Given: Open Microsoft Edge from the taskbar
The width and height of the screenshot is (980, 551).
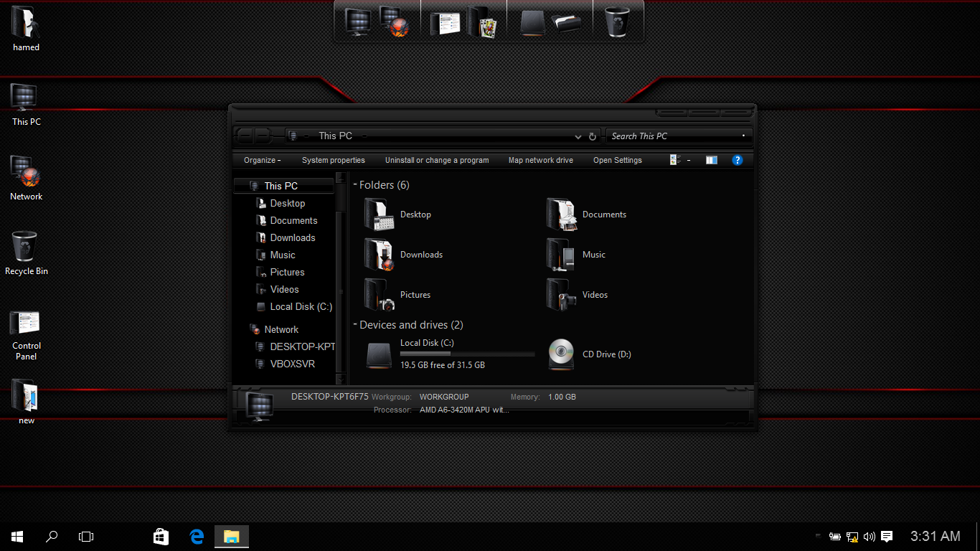Looking at the screenshot, I should click(x=197, y=536).
